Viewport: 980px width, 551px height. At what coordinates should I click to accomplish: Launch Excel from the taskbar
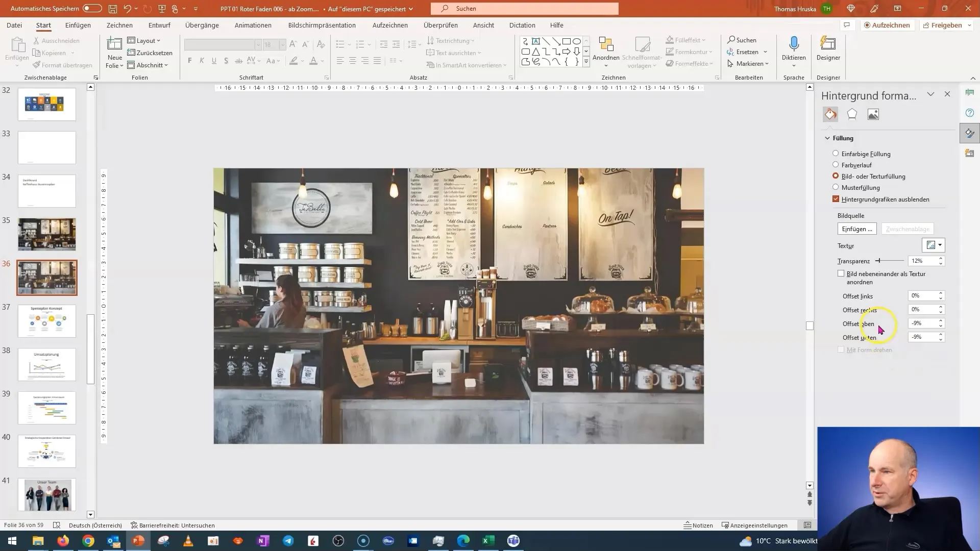[488, 541]
